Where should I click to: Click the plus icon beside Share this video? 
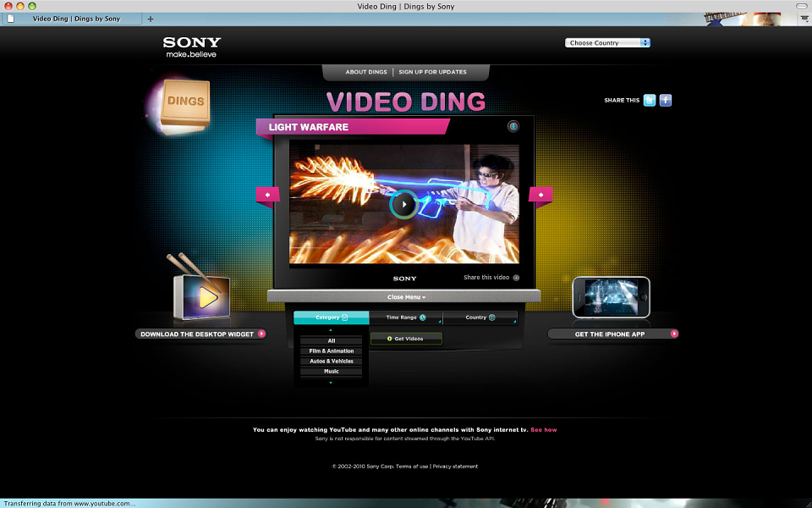[x=516, y=278]
